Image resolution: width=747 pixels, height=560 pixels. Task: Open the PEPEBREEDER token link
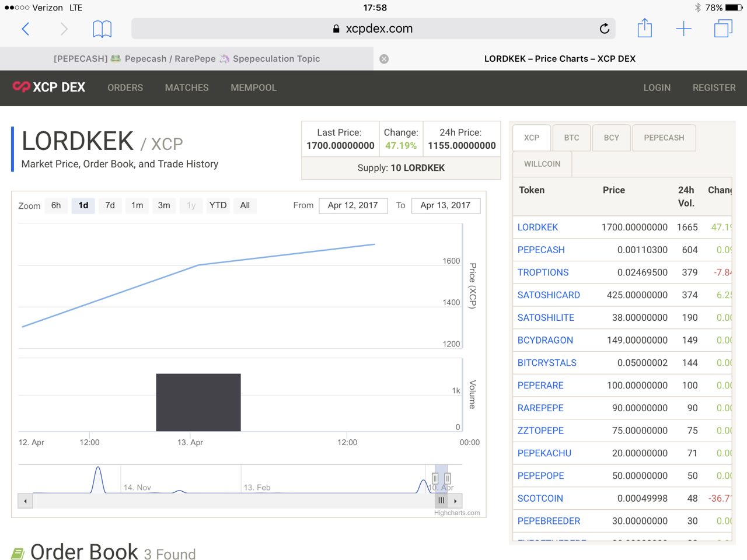tap(549, 521)
